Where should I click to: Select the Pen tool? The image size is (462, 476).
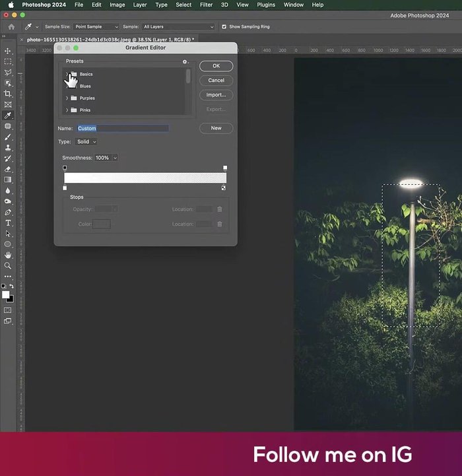pyautogui.click(x=8, y=212)
